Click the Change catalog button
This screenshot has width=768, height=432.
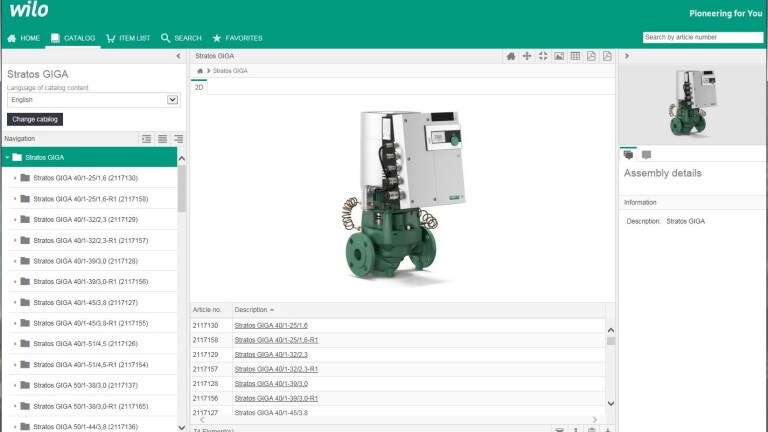click(x=35, y=119)
